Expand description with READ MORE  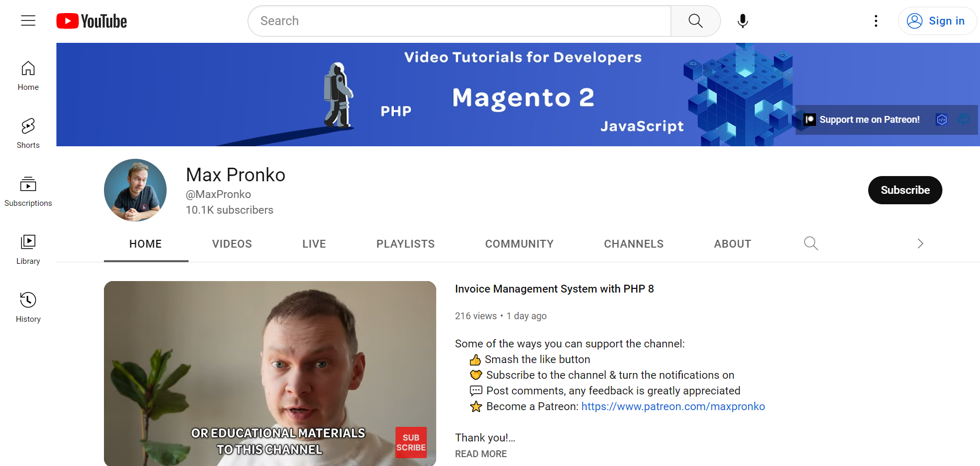point(481,454)
